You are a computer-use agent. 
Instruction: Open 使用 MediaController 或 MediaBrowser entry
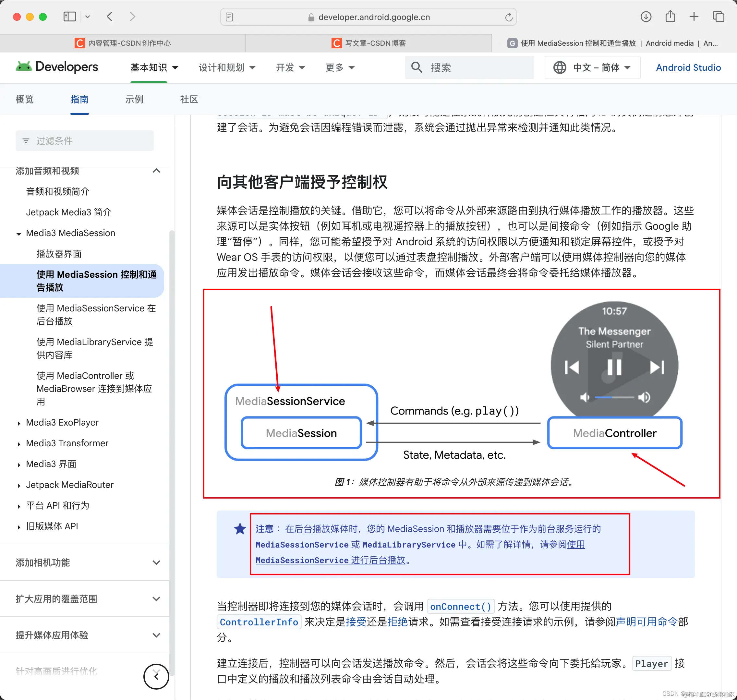[x=94, y=388]
